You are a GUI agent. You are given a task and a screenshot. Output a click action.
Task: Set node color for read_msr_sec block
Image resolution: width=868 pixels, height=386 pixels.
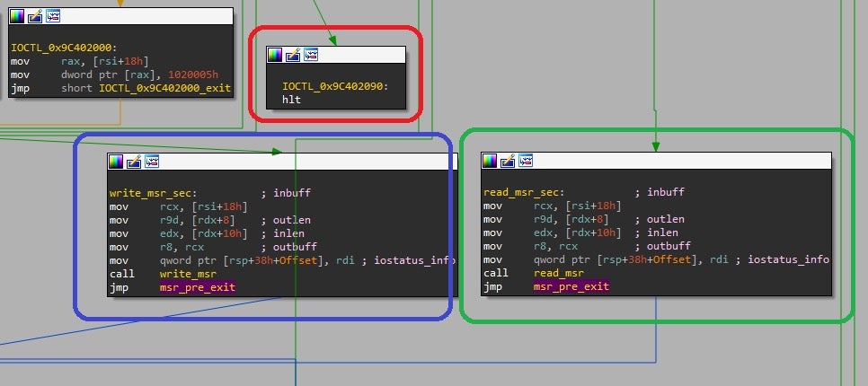click(490, 161)
